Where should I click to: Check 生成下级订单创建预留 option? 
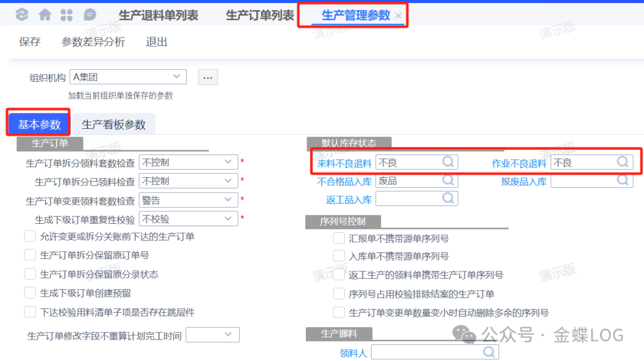30,292
